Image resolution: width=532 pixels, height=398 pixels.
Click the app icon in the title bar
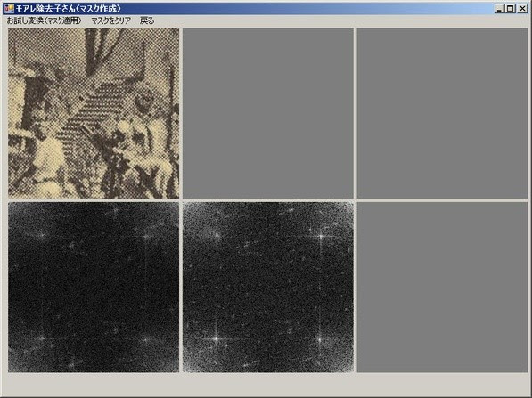click(9, 9)
